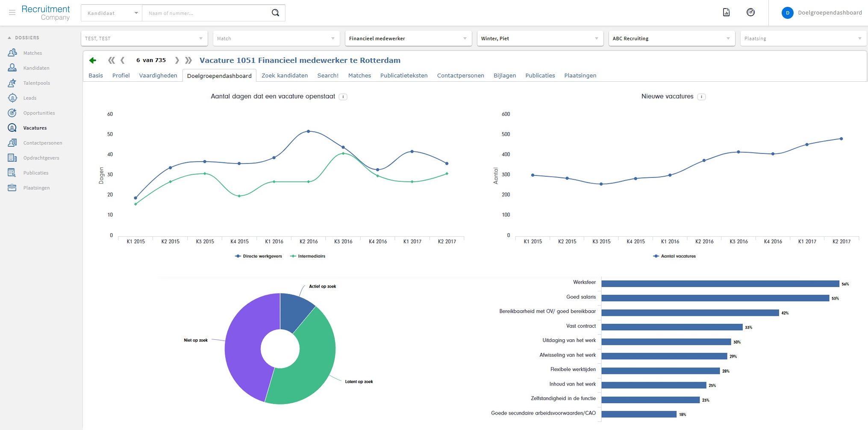The height and width of the screenshot is (430, 868).
Task: Click the green back arrow icon
Action: pos(93,60)
